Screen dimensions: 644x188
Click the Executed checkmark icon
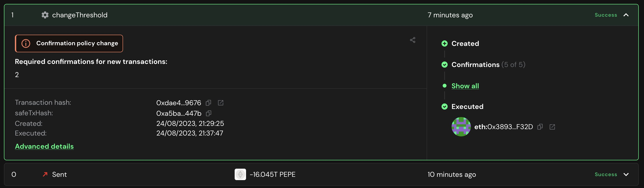pos(445,106)
